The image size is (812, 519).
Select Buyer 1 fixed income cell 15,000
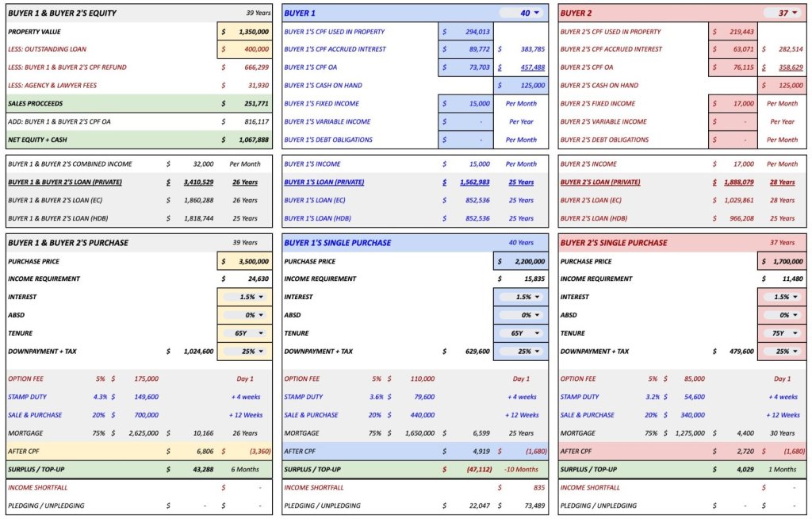click(x=466, y=104)
